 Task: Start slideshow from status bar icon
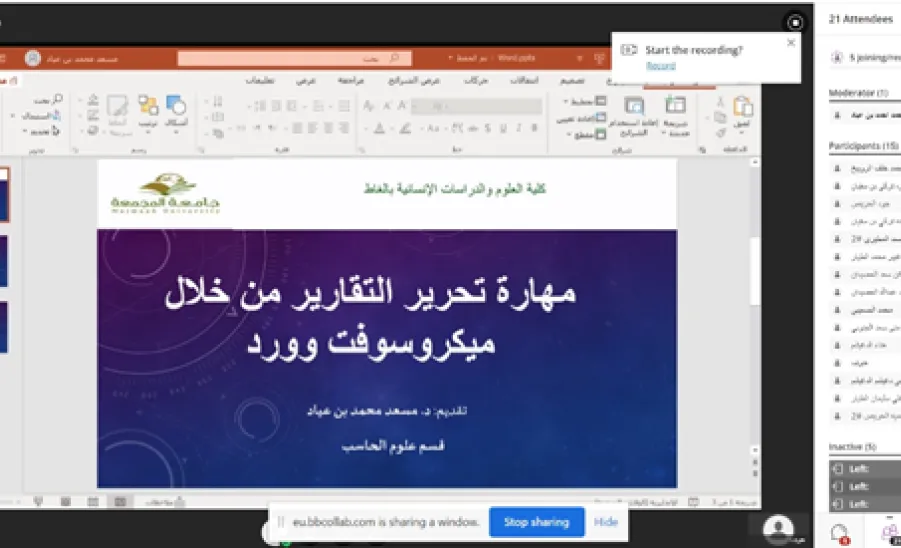38,502
